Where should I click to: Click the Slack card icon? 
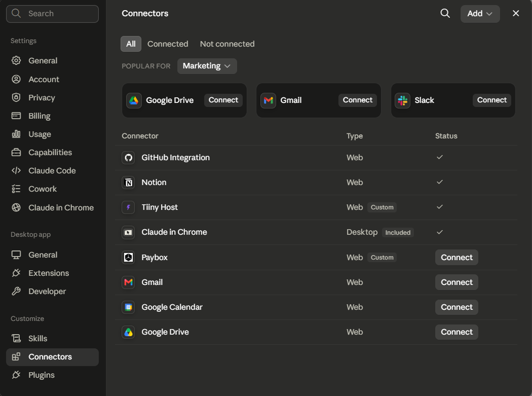tap(403, 100)
